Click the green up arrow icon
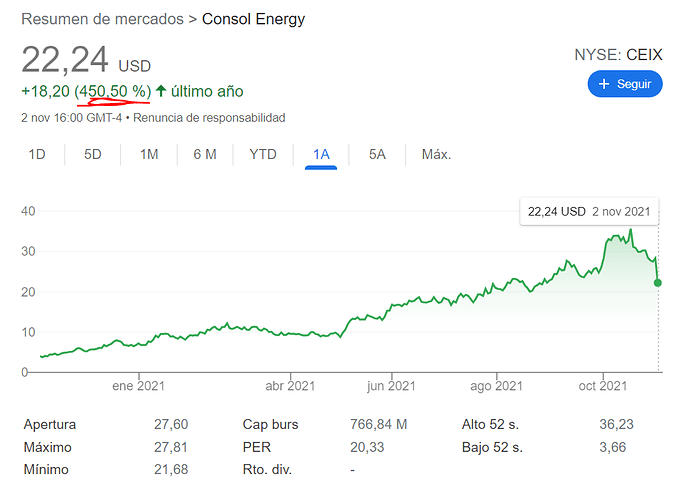 [x=161, y=91]
